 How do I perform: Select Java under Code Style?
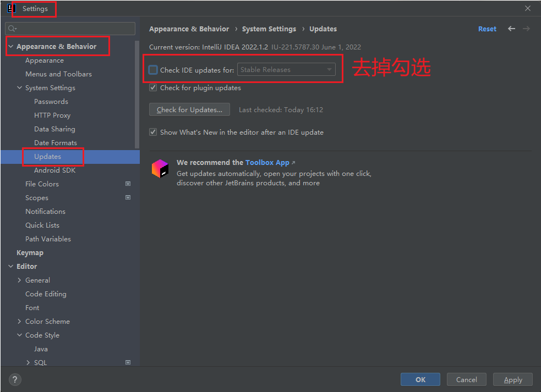tap(41, 349)
